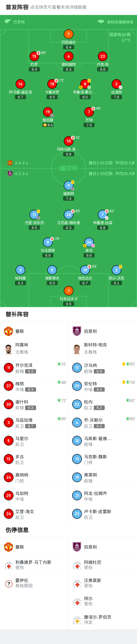The width and height of the screenshot is (137, 644).
Task: Open coach 斯科特-帕克 profile photo
Action: tap(77, 349)
